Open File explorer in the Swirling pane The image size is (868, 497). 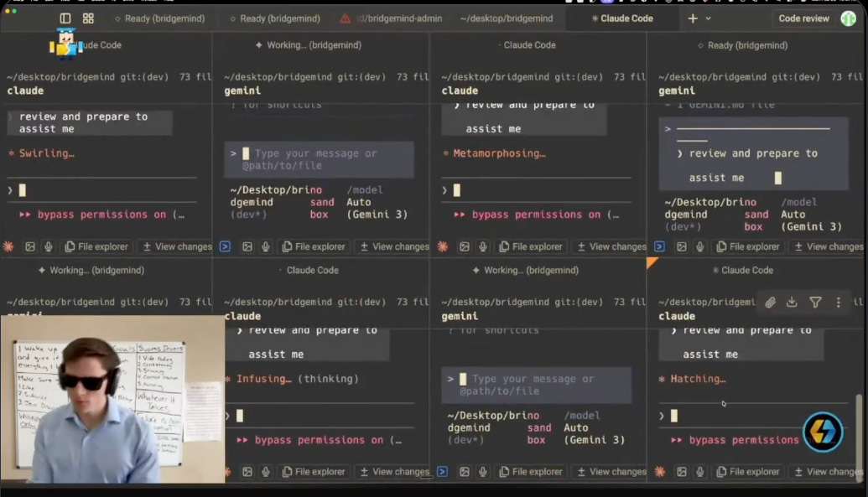tap(96, 246)
